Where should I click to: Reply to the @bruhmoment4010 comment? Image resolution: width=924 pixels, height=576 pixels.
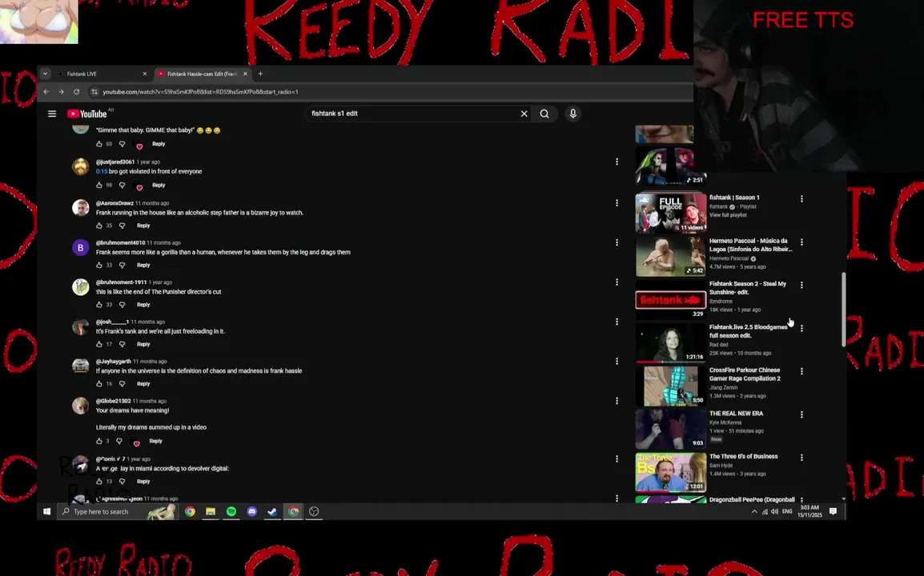click(143, 265)
